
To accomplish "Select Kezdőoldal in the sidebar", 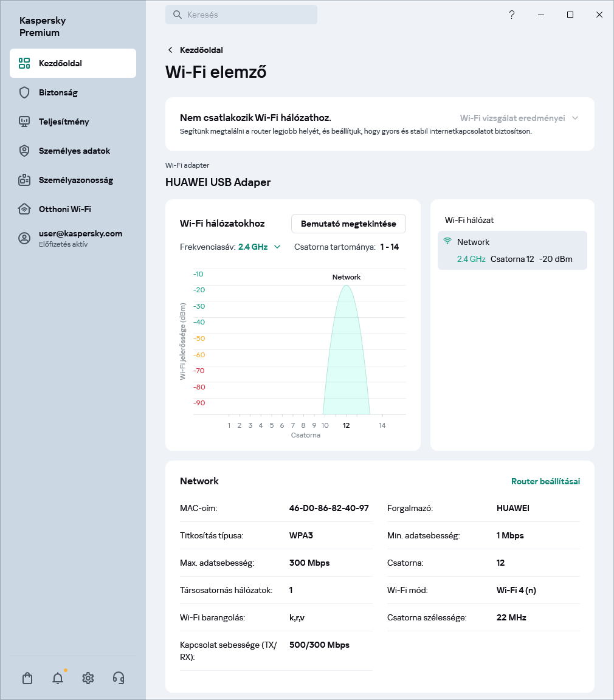I will pos(61,63).
